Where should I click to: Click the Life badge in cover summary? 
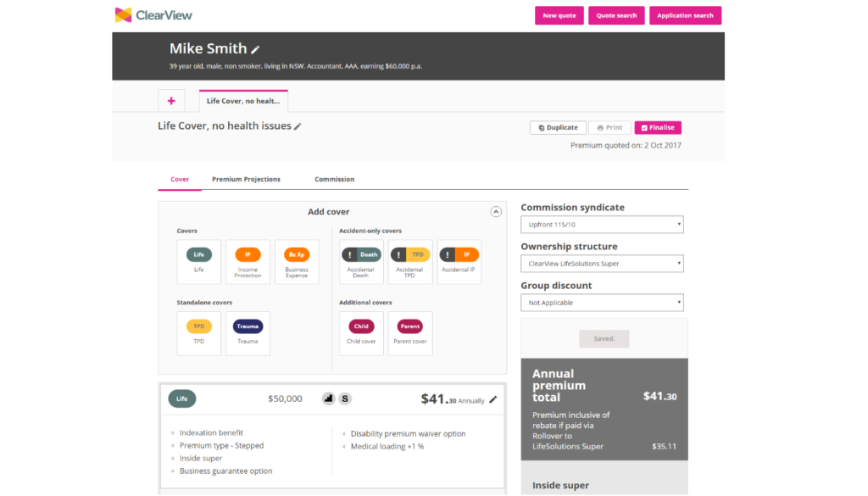pos(182,398)
